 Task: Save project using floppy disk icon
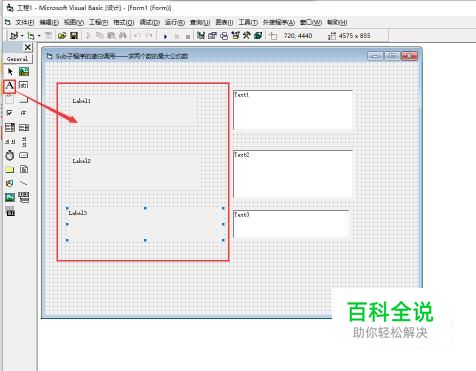[x=74, y=35]
